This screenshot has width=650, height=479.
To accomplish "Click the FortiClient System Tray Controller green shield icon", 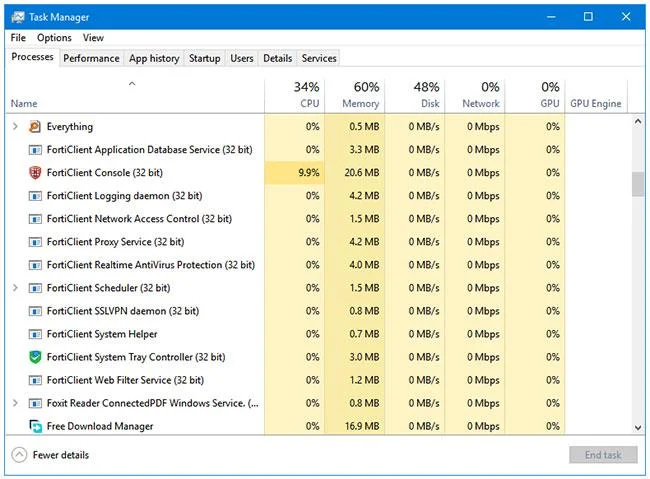I will 35,357.
